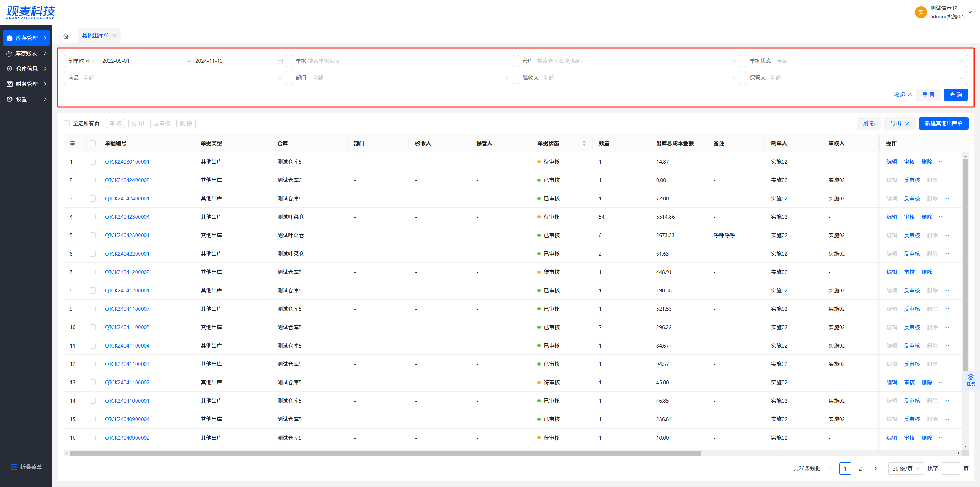
Task: Open the column settings icon in table header
Action: click(73, 143)
